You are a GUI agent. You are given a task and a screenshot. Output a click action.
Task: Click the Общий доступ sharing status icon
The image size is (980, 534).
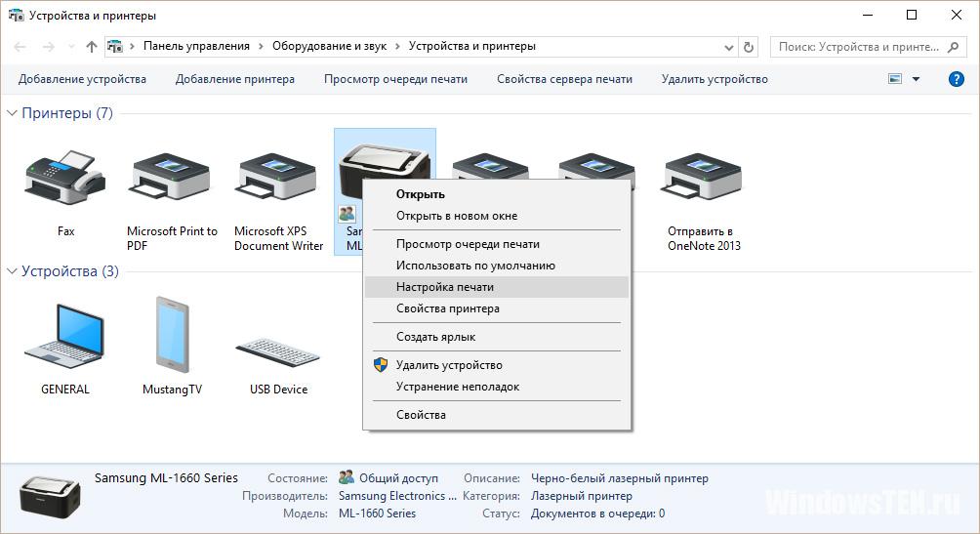pyautogui.click(x=347, y=477)
